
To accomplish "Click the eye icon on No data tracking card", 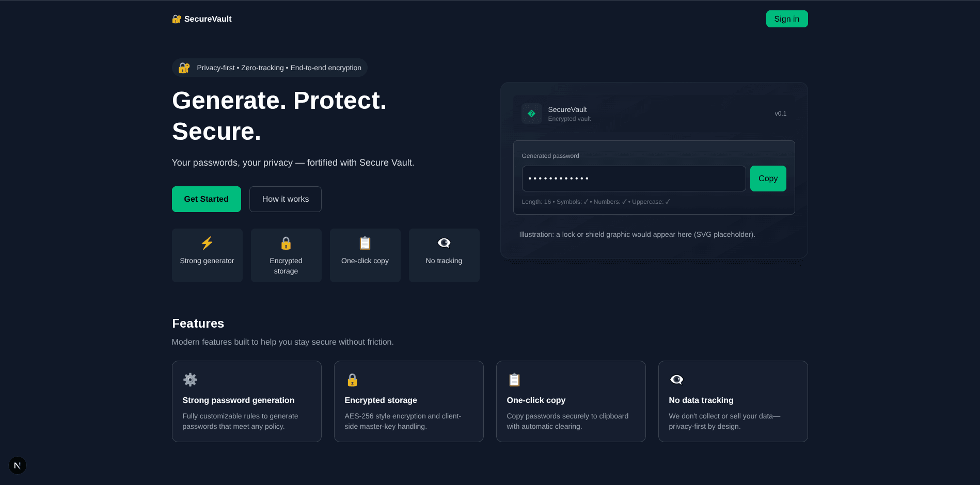I will pos(676,380).
